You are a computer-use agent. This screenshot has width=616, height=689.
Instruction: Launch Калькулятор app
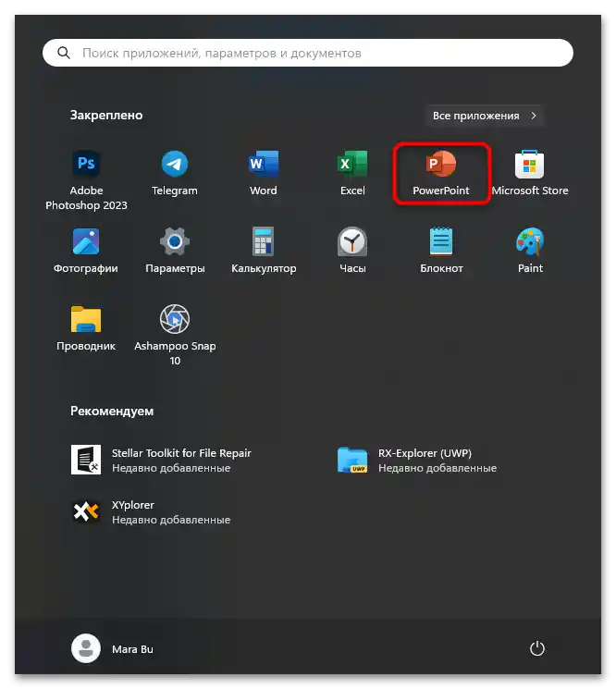coord(264,250)
